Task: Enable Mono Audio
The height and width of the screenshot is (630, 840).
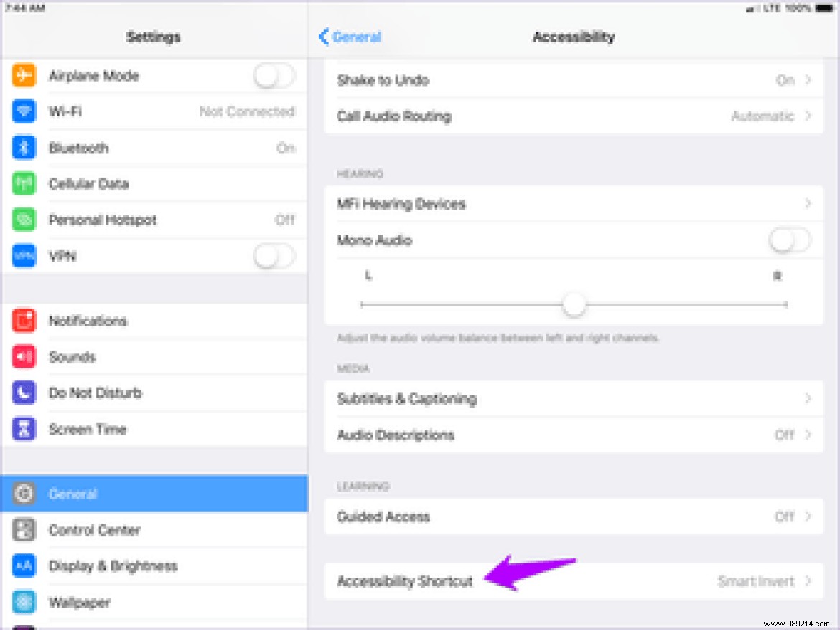Action: (788, 240)
